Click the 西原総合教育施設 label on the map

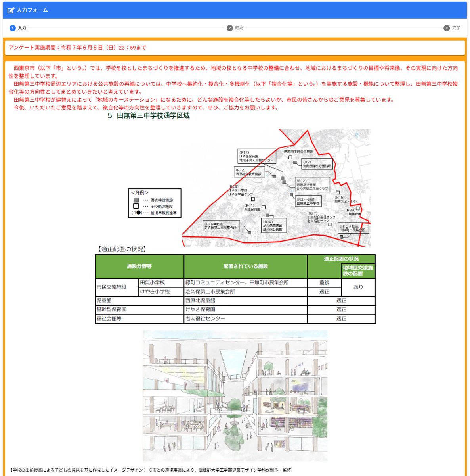click(248, 172)
